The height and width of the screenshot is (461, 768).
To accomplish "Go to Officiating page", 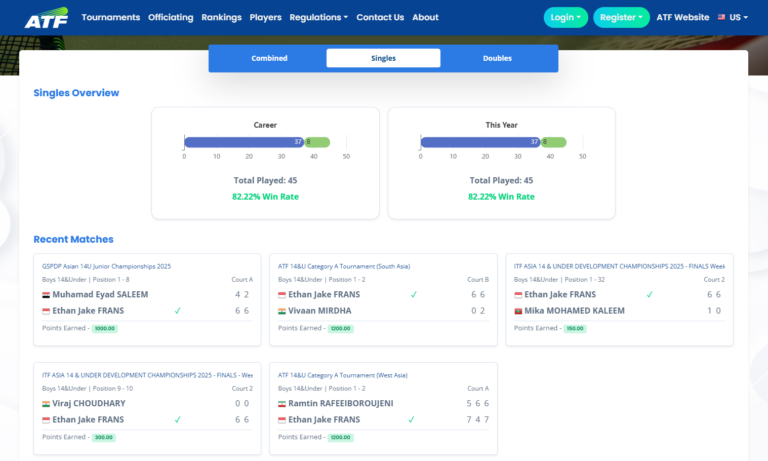I will [170, 17].
